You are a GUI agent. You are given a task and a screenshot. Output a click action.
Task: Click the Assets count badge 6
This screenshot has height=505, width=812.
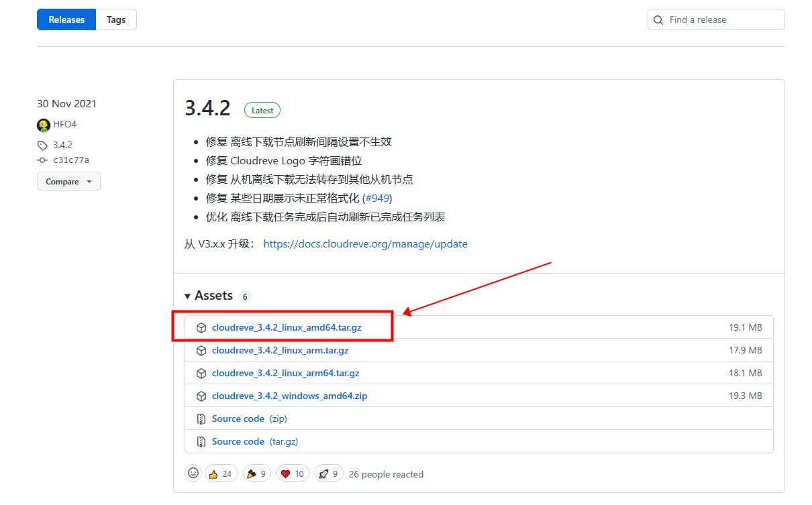click(x=245, y=296)
